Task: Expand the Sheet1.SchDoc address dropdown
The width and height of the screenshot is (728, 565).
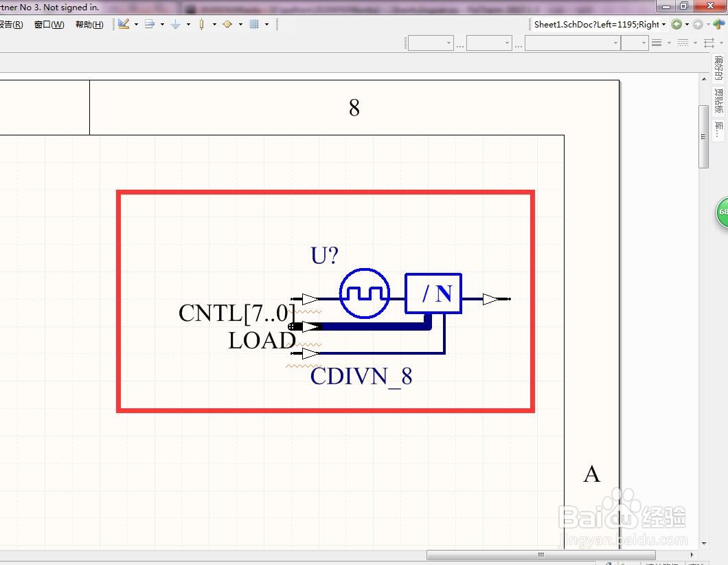Action: tap(664, 24)
